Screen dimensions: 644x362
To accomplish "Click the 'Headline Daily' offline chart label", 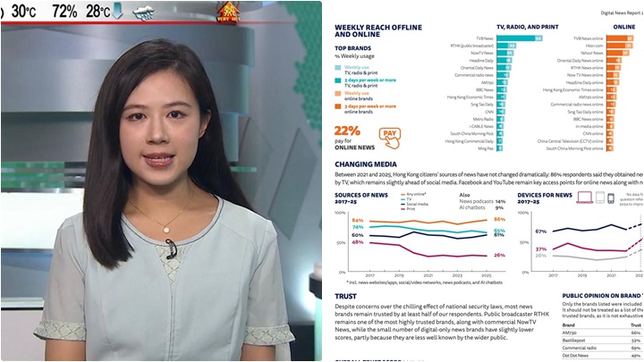I will (x=481, y=61).
